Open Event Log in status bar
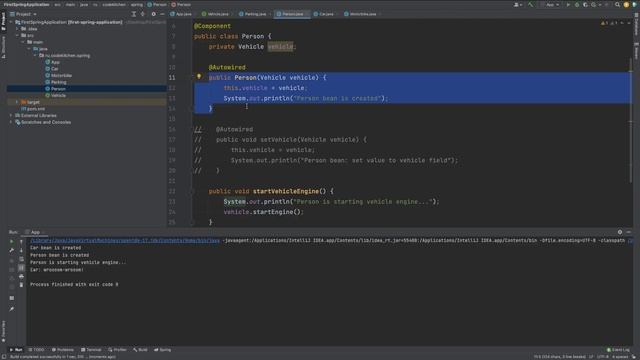This screenshot has height=360, width=640. pos(618,350)
